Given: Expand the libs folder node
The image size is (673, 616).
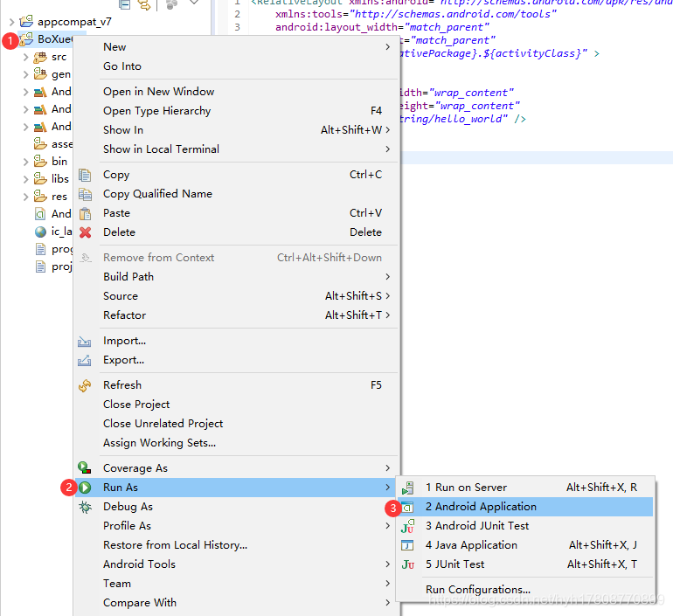Looking at the screenshot, I should [25, 179].
